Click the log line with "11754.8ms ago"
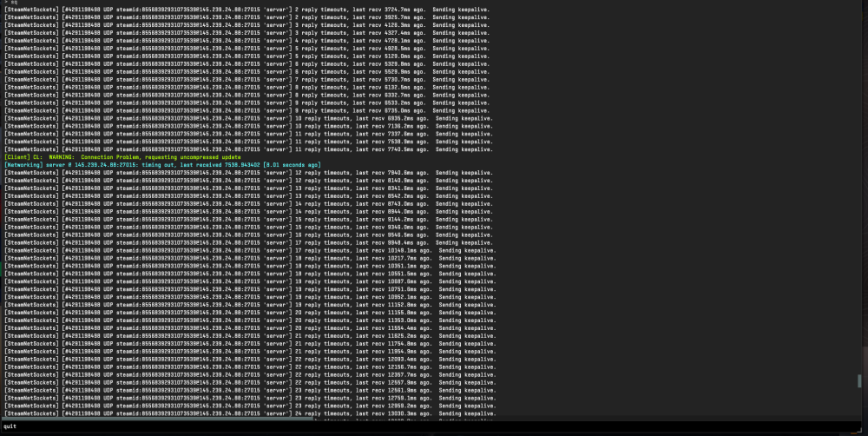 pos(250,343)
